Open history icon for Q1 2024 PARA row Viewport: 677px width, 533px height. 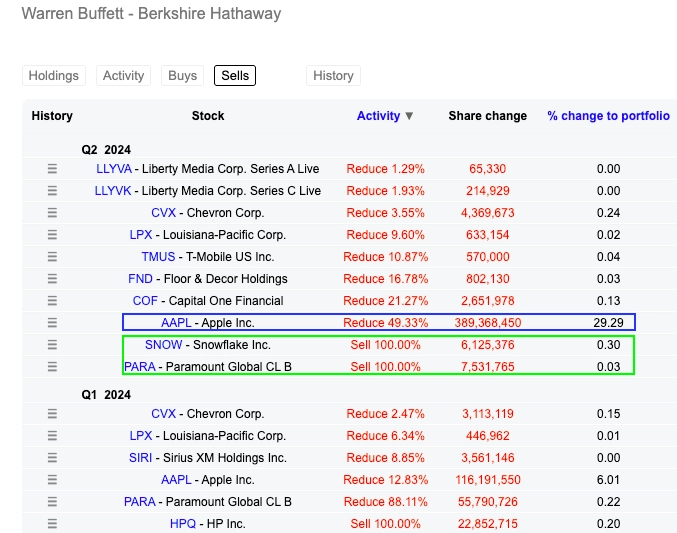click(52, 501)
